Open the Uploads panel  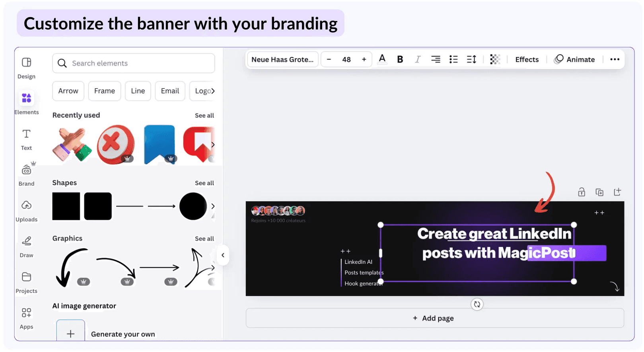[x=27, y=211]
